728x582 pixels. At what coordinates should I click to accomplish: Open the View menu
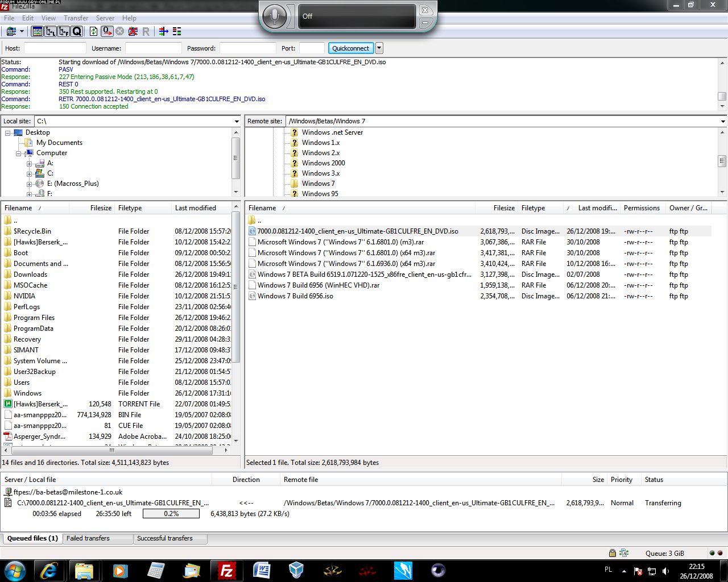tap(48, 18)
